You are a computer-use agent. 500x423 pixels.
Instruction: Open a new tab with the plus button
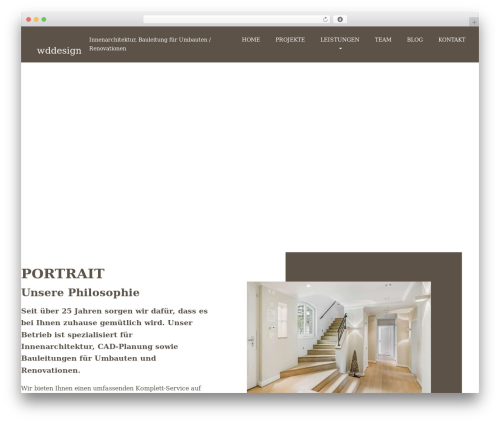(474, 22)
